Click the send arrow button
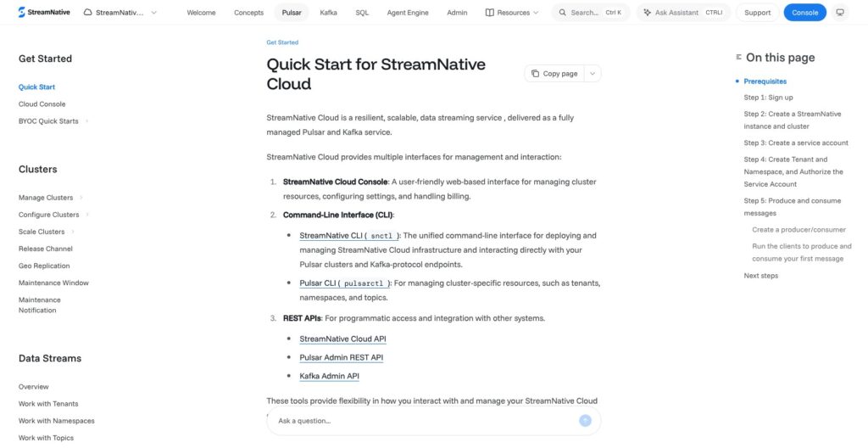This screenshot has width=868, height=448. 585,421
